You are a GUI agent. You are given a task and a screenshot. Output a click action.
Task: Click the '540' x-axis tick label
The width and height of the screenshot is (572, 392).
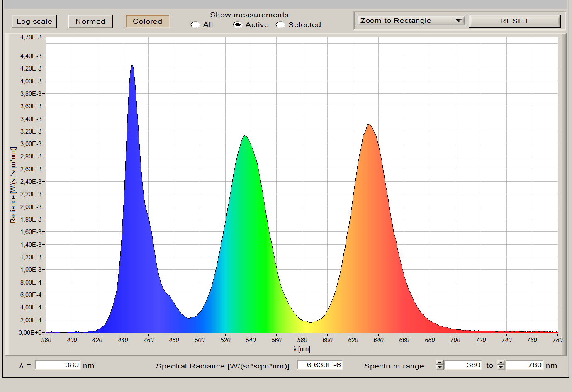coord(251,340)
